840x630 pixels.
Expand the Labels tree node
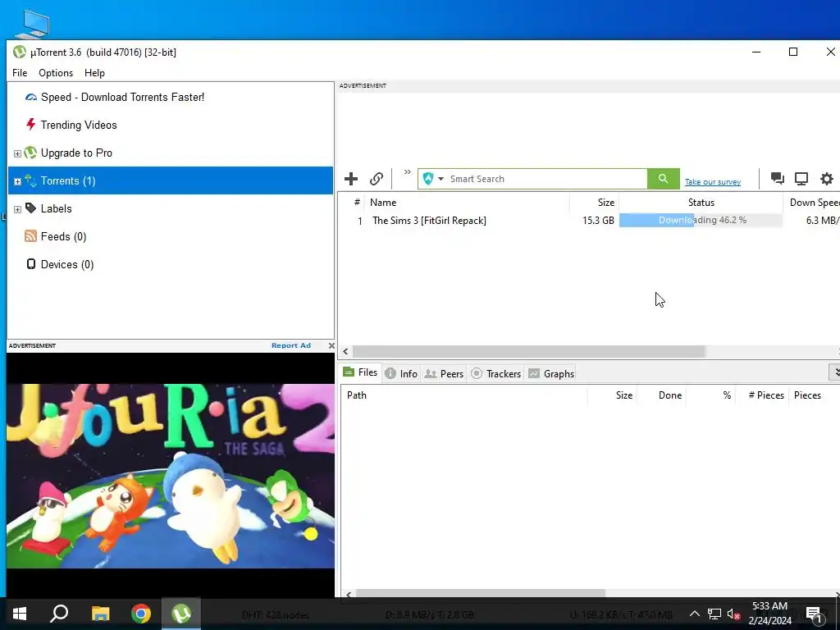click(17, 209)
